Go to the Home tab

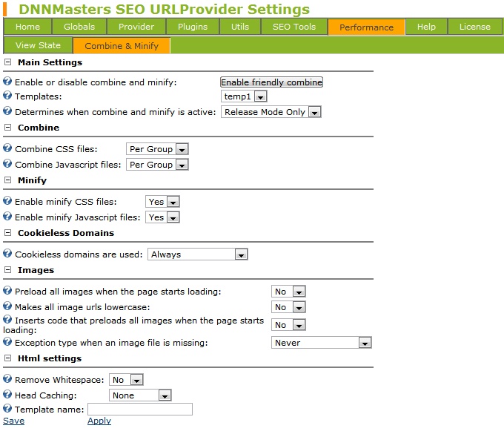click(27, 27)
